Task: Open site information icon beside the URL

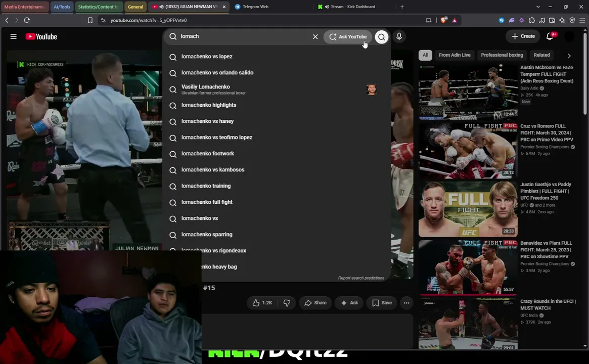Action: (103, 20)
